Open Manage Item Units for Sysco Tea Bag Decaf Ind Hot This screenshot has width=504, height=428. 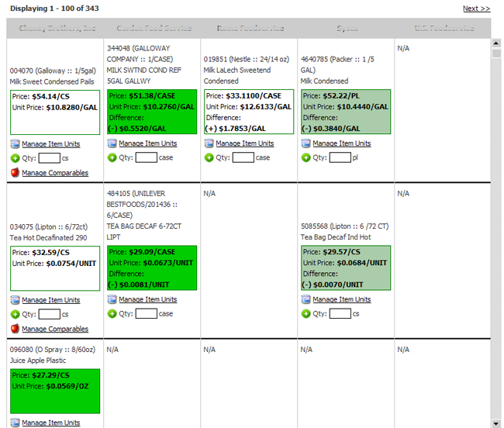(x=342, y=299)
